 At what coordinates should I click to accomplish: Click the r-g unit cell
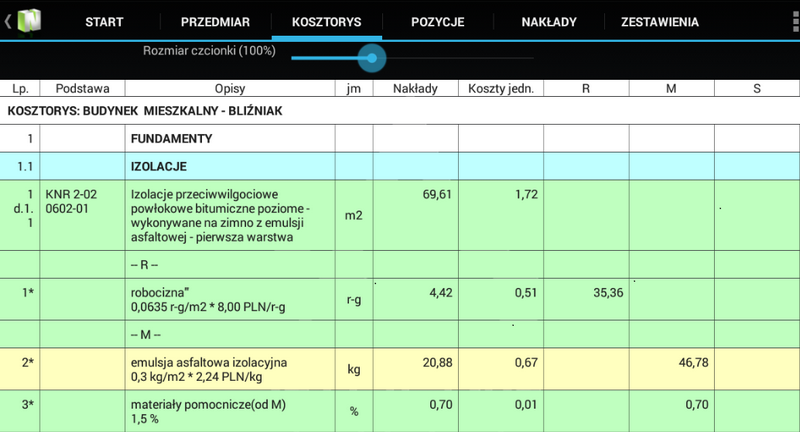click(x=354, y=299)
